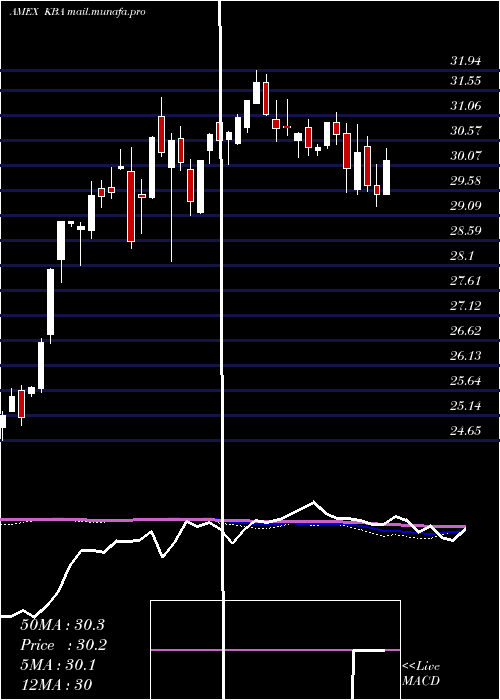
Task: Click the 28.59 price axis label
Action: (465, 231)
